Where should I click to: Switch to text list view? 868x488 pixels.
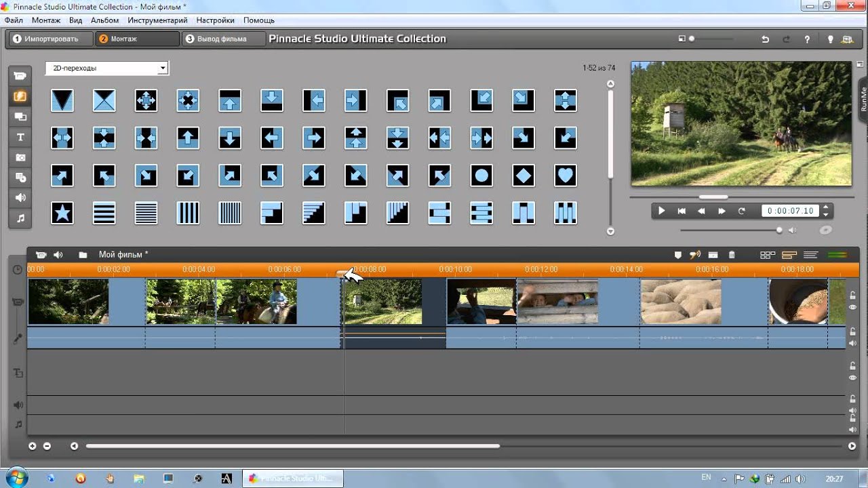[810, 255]
